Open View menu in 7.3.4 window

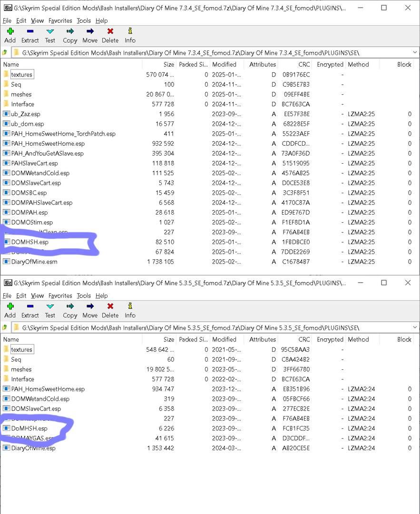pos(38,20)
